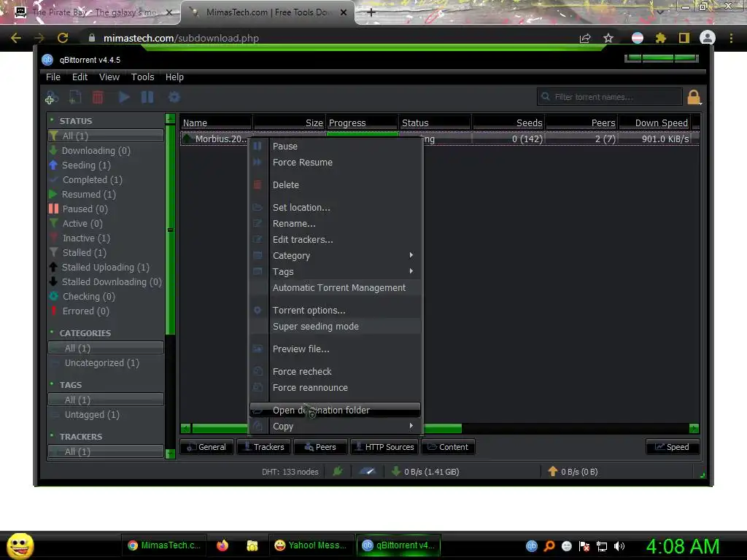Toggle Automatic Torrent Management in context menu
This screenshot has width=747, height=560.
[x=336, y=287]
